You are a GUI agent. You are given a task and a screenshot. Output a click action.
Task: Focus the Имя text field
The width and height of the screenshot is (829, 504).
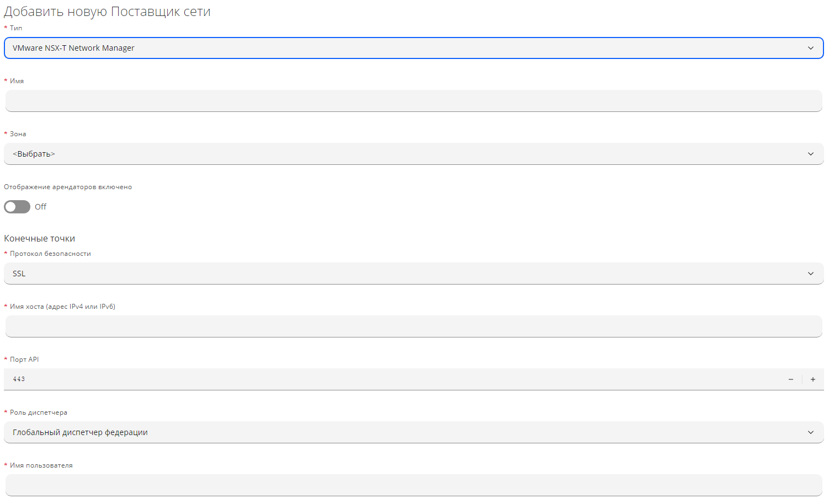414,101
